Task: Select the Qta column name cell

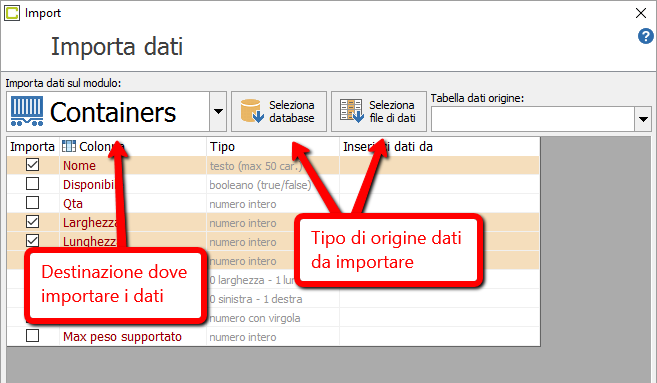Action: 133,204
